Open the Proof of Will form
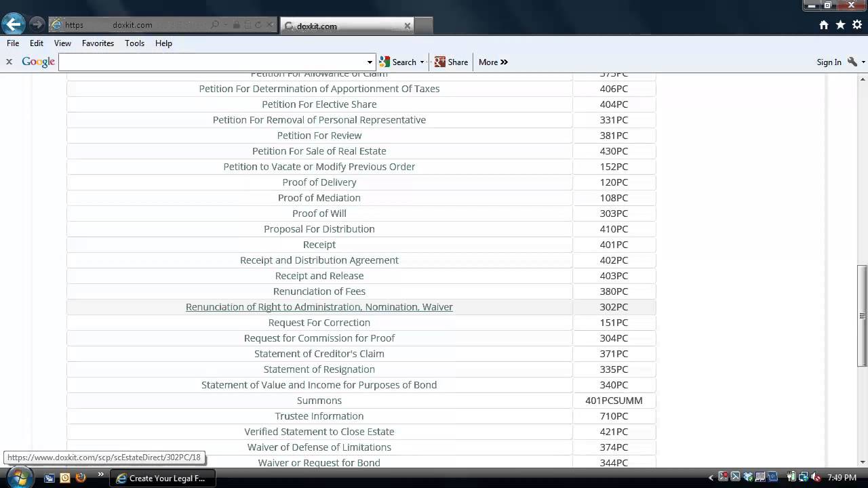This screenshot has height=488, width=868. pos(319,213)
